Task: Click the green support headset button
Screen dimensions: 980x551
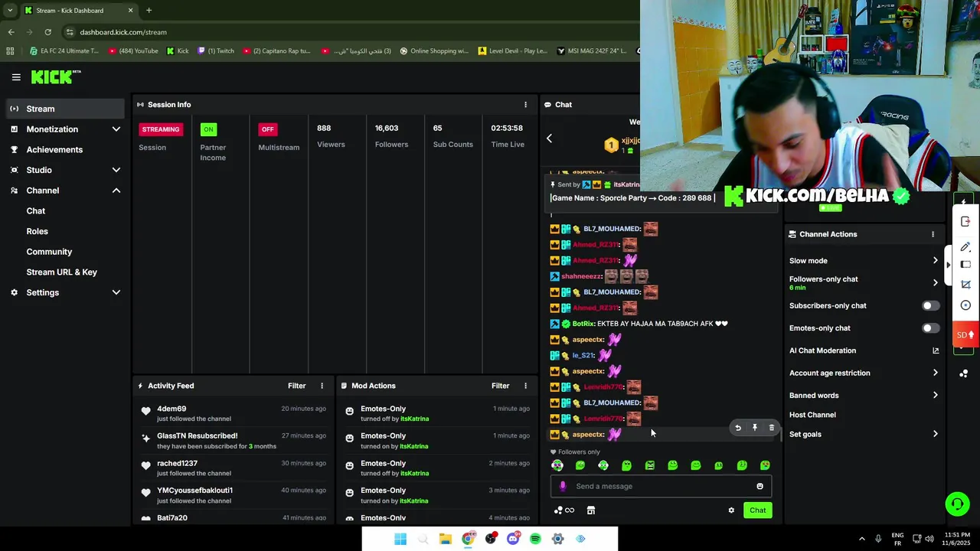Action: tap(957, 504)
